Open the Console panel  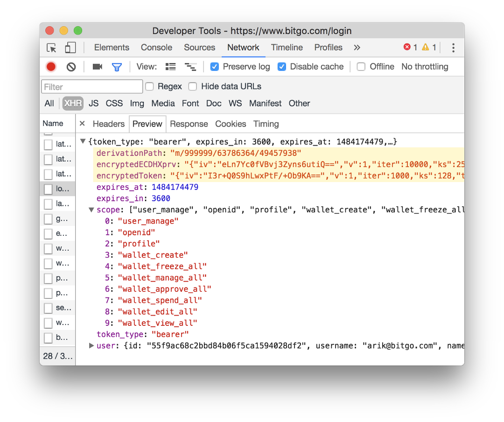(x=156, y=48)
